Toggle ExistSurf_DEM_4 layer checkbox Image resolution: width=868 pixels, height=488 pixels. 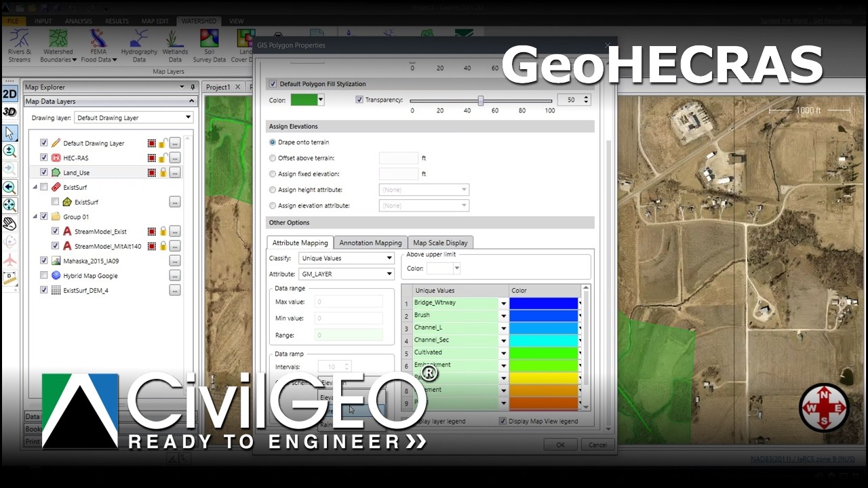click(x=44, y=290)
